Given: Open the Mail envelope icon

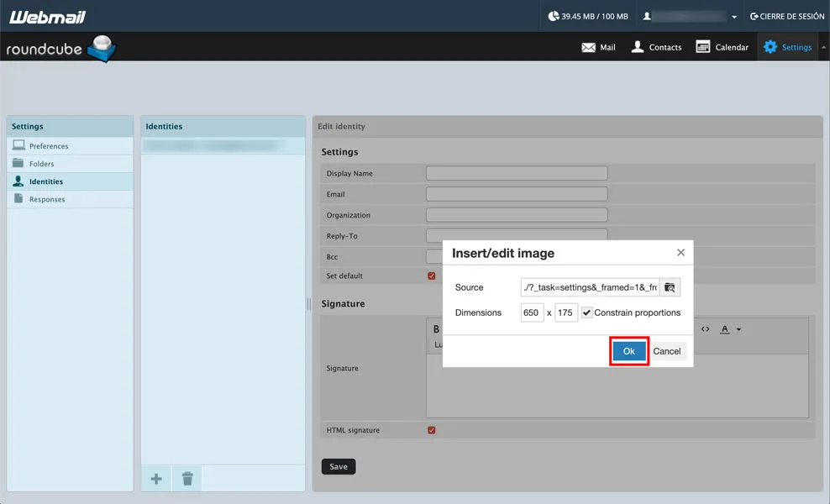Looking at the screenshot, I should point(588,47).
